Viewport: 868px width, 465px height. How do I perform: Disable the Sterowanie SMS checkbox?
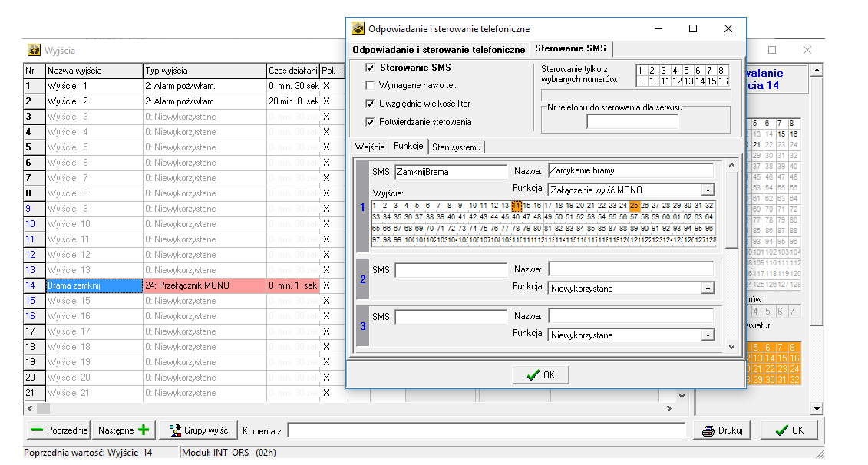click(x=371, y=68)
